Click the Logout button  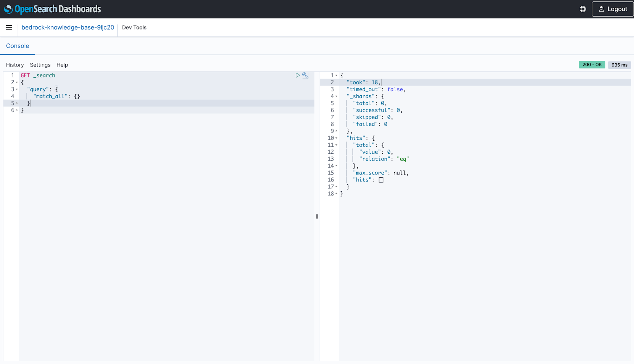coord(613,9)
